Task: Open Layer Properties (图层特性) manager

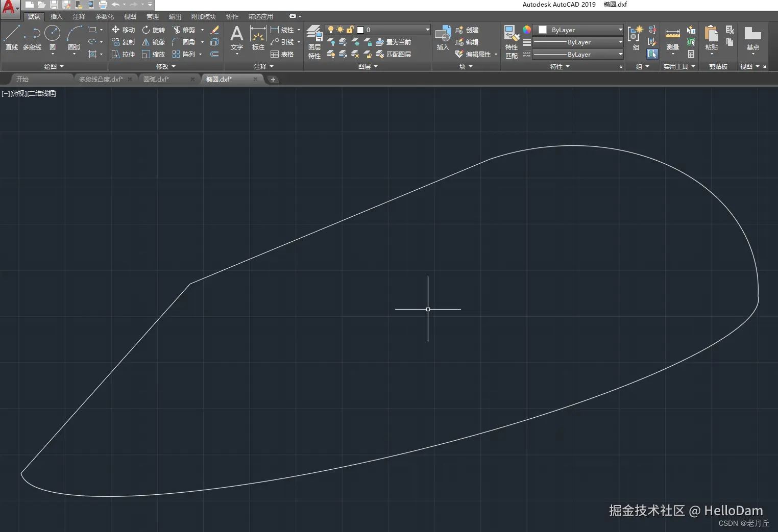Action: click(314, 42)
